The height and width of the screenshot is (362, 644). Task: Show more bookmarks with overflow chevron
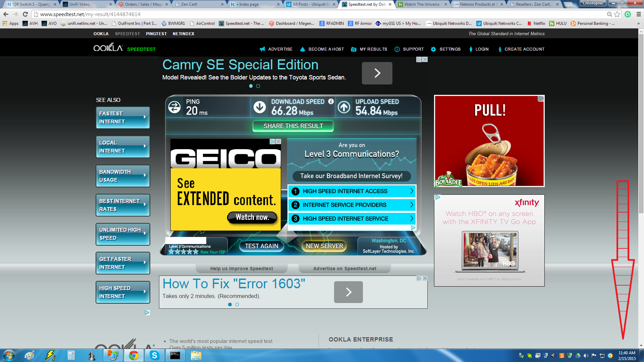[638, 23]
